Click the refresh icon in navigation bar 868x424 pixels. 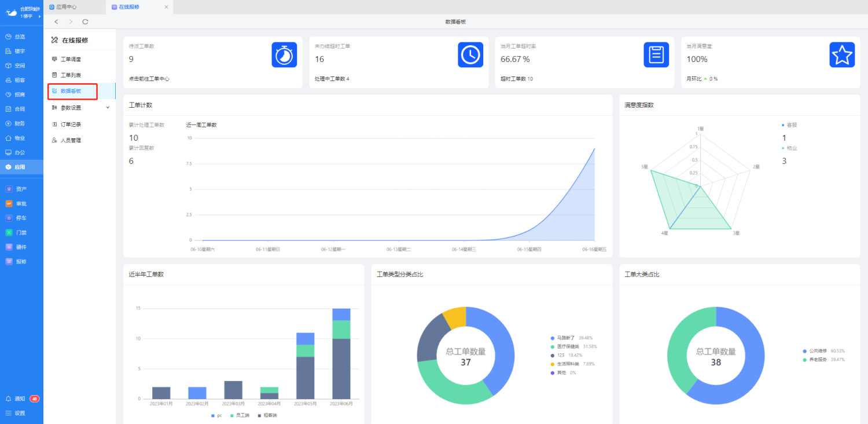[85, 21]
